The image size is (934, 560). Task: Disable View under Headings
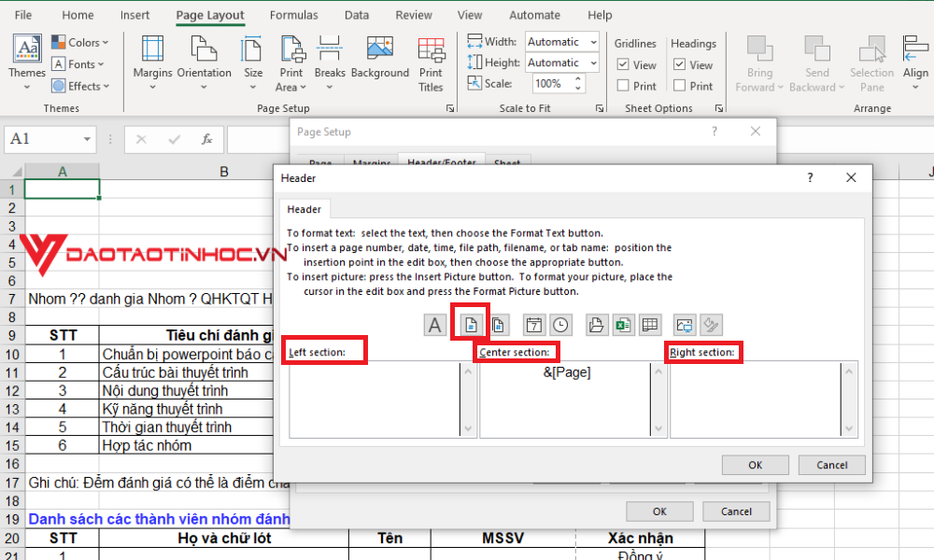(677, 64)
